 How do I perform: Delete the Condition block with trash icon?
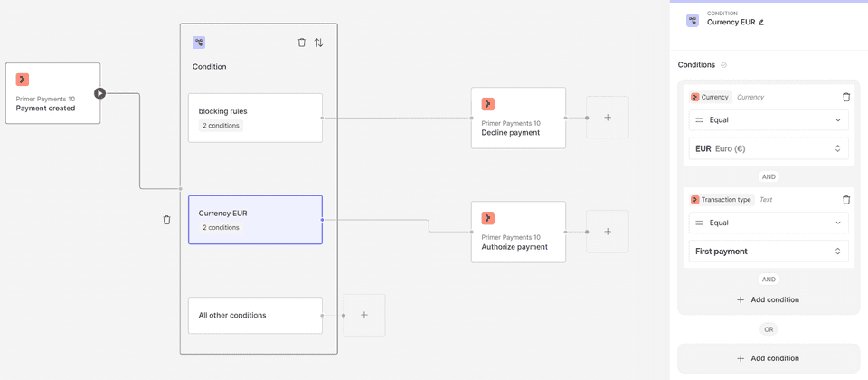point(301,43)
